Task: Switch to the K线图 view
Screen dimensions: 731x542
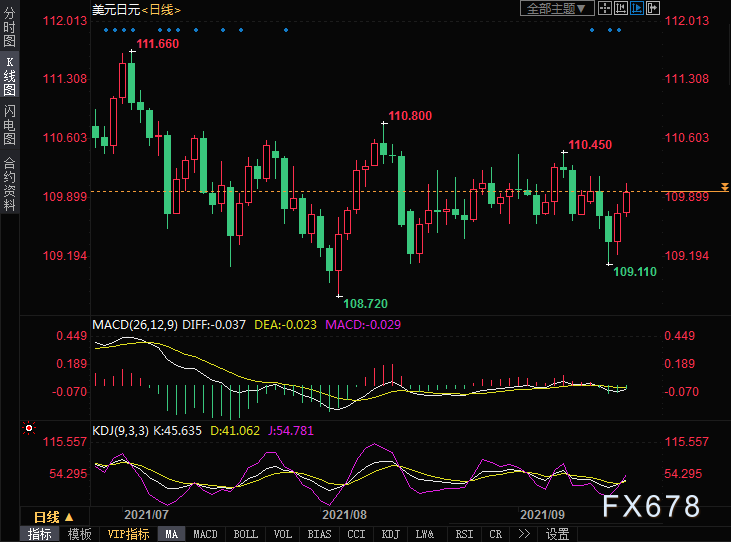Action: coord(9,76)
